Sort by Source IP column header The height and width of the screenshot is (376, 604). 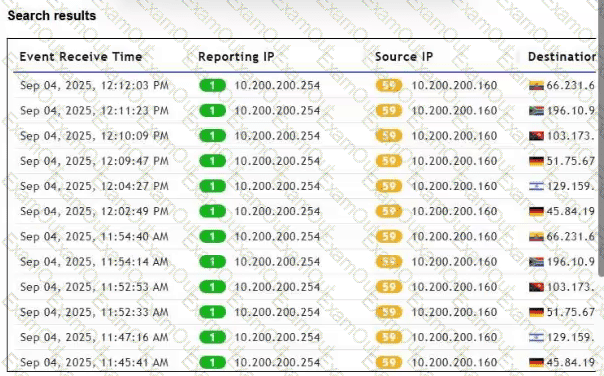pos(404,57)
